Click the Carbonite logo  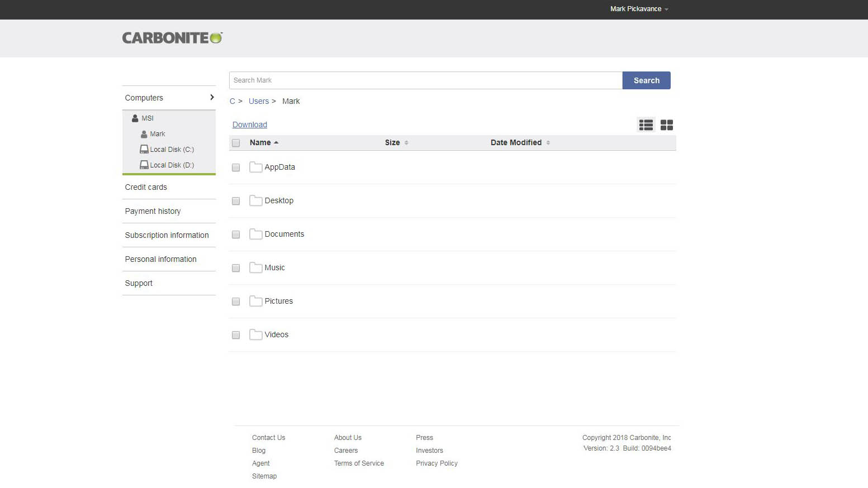pos(172,38)
